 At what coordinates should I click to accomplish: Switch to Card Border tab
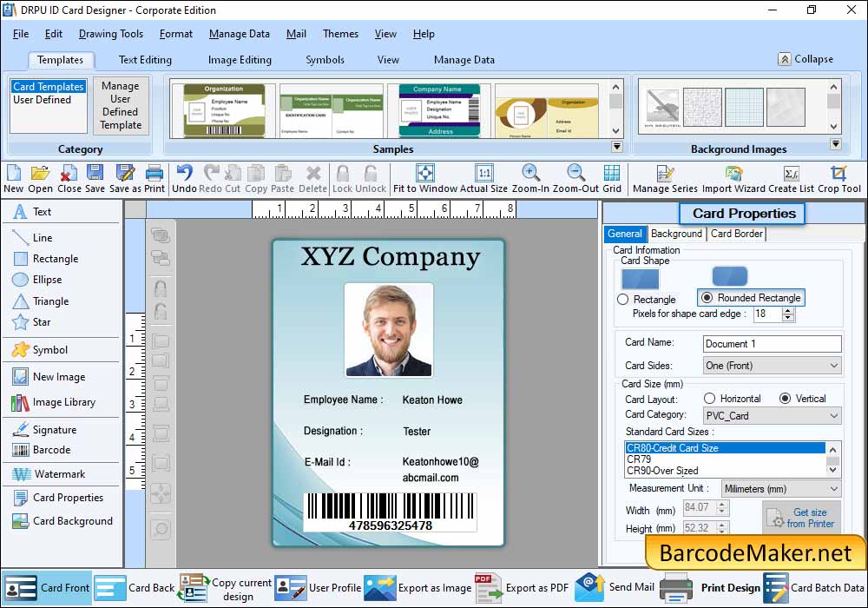tap(736, 234)
